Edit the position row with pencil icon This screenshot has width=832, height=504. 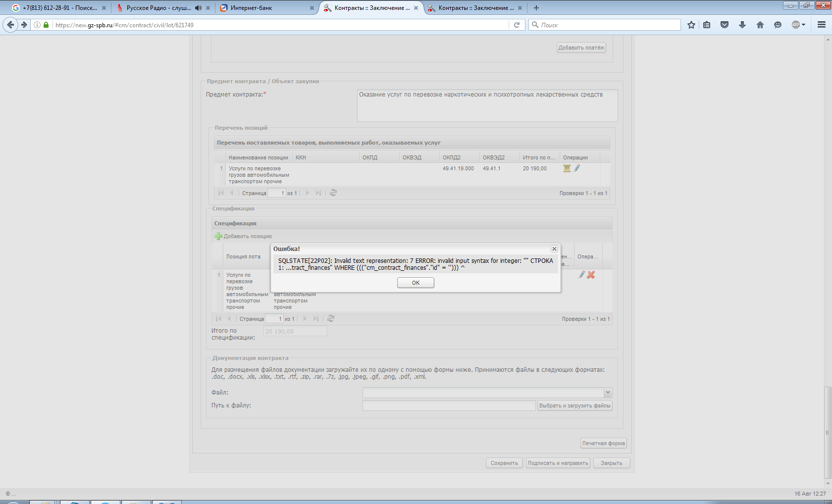pyautogui.click(x=577, y=168)
